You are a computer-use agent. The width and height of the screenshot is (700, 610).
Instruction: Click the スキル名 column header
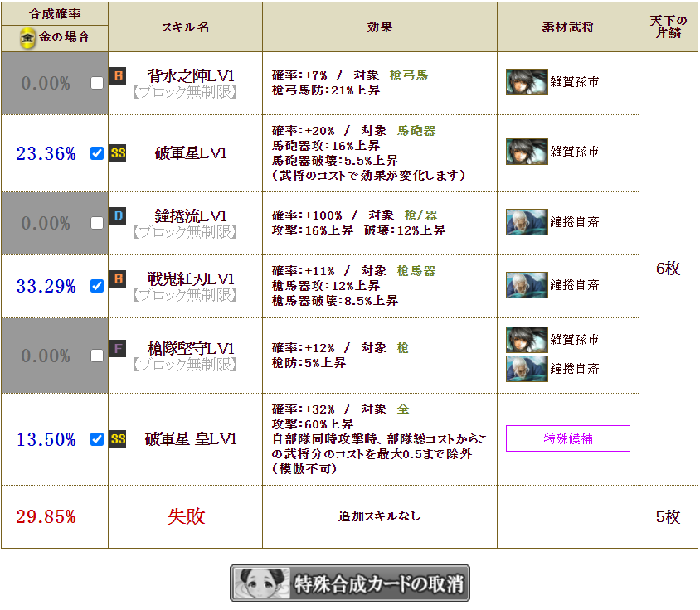click(x=185, y=27)
